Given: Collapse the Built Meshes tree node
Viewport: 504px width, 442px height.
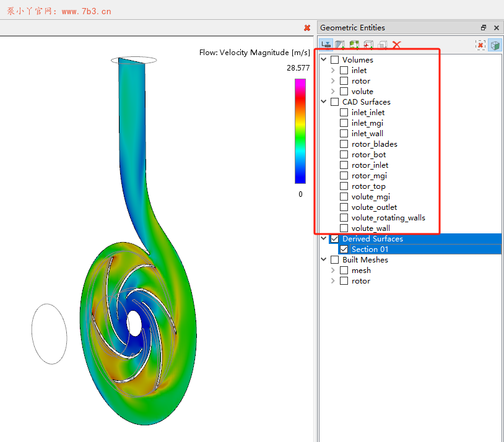Looking at the screenshot, I should pyautogui.click(x=324, y=259).
